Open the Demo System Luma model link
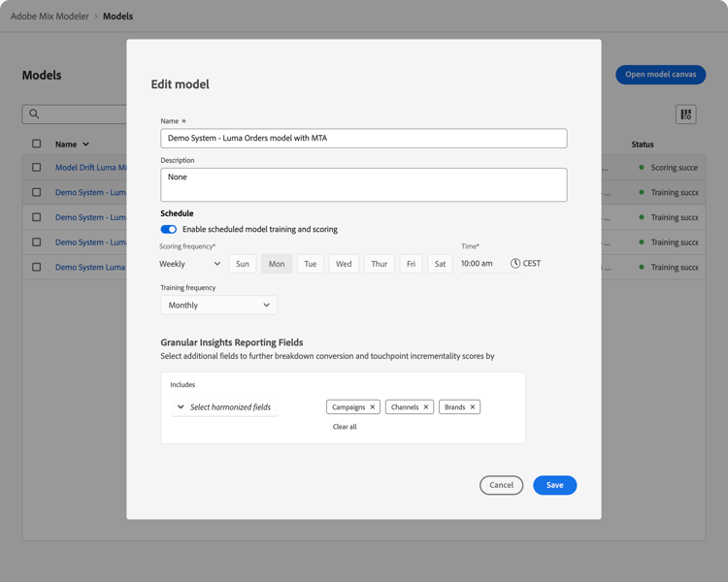 click(x=90, y=268)
